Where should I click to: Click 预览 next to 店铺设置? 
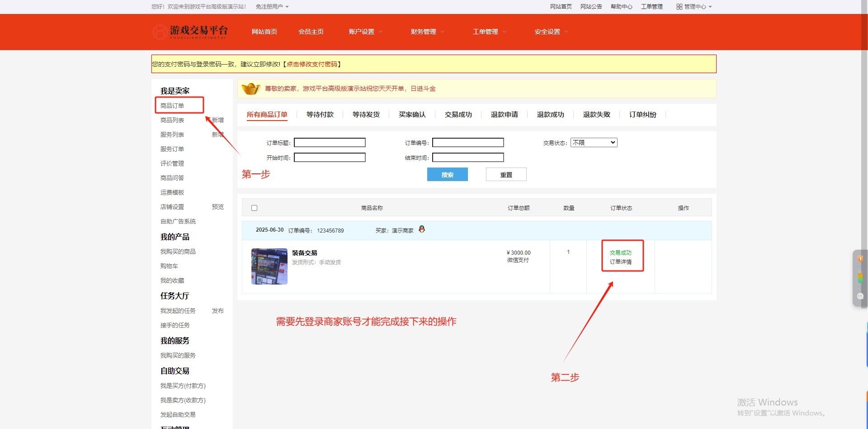tap(218, 207)
